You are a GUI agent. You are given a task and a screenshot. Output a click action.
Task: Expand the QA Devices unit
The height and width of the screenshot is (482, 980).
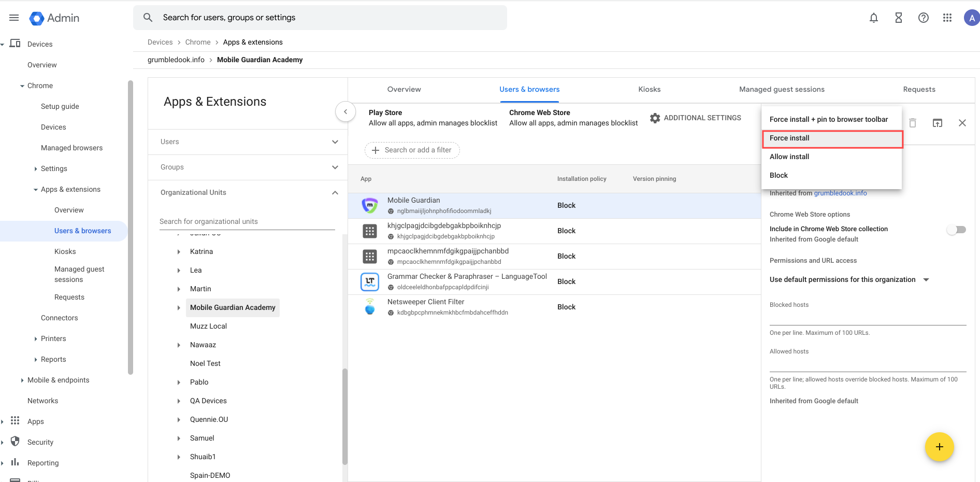[179, 401]
